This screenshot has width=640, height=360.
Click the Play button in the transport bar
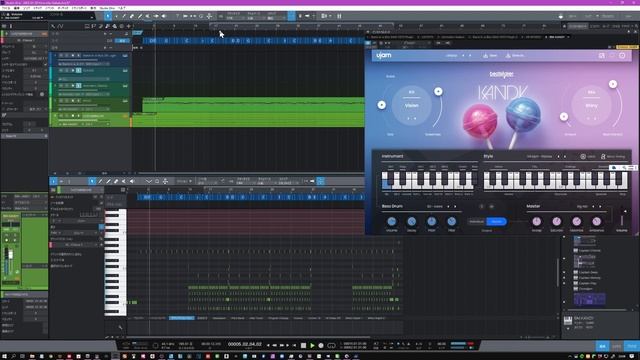tap(312, 345)
